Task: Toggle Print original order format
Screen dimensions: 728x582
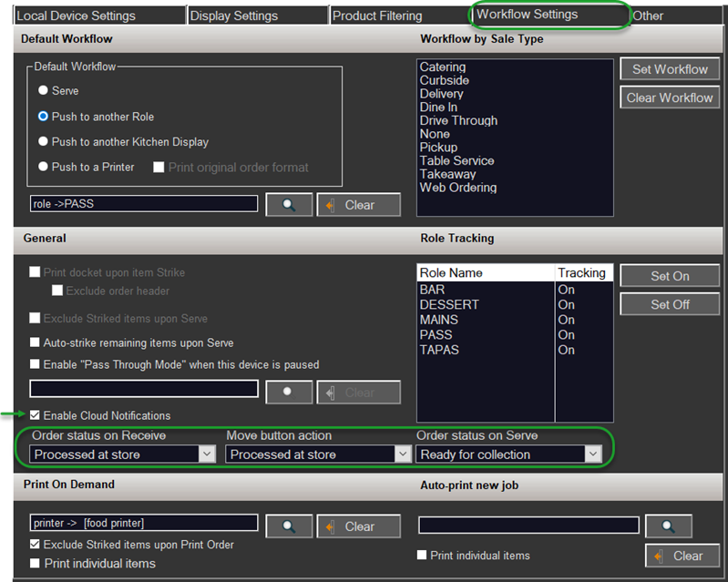Action: [159, 167]
